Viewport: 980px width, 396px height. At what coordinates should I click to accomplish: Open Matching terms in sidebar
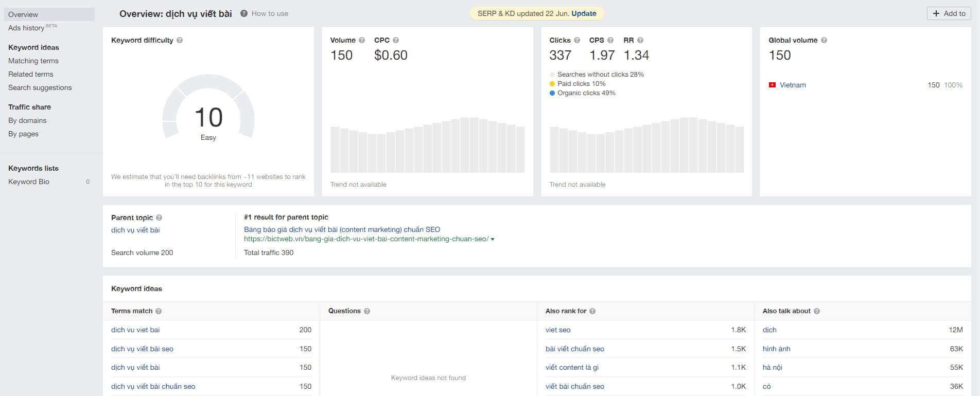33,61
